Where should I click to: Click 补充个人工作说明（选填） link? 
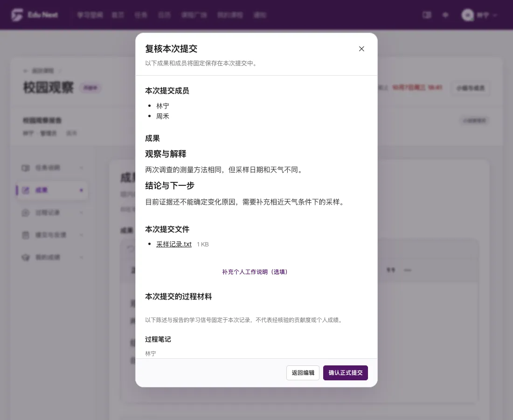coord(255,272)
